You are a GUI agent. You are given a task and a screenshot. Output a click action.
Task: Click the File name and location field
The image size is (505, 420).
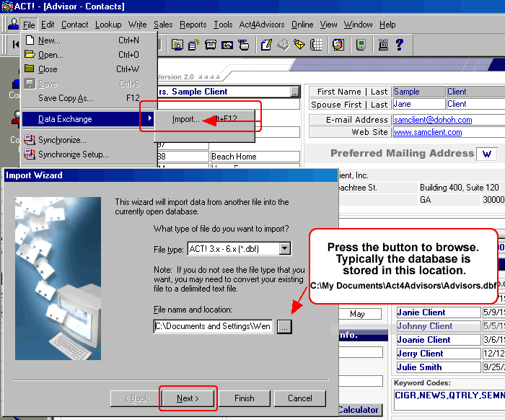(213, 326)
